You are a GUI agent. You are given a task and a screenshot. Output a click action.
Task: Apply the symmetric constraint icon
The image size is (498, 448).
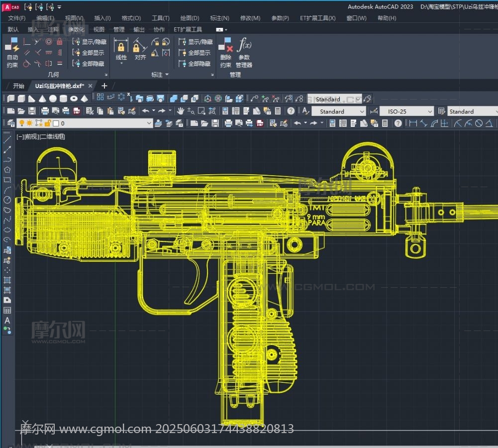pyautogui.click(x=49, y=64)
